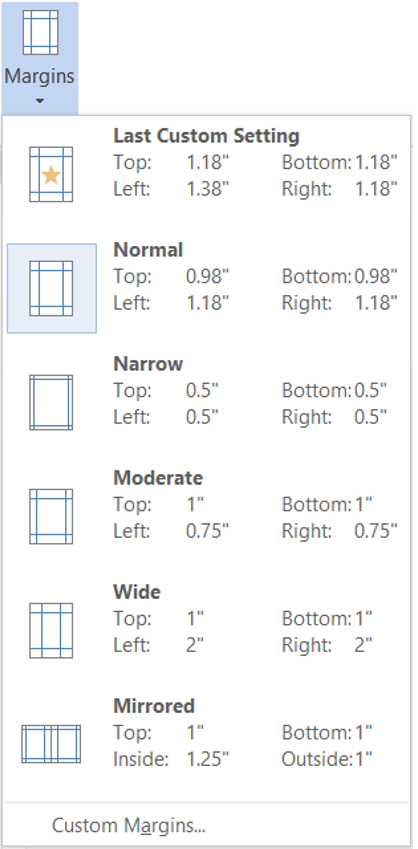
Task: Choose the Wide margins preview icon
Action: (51, 631)
